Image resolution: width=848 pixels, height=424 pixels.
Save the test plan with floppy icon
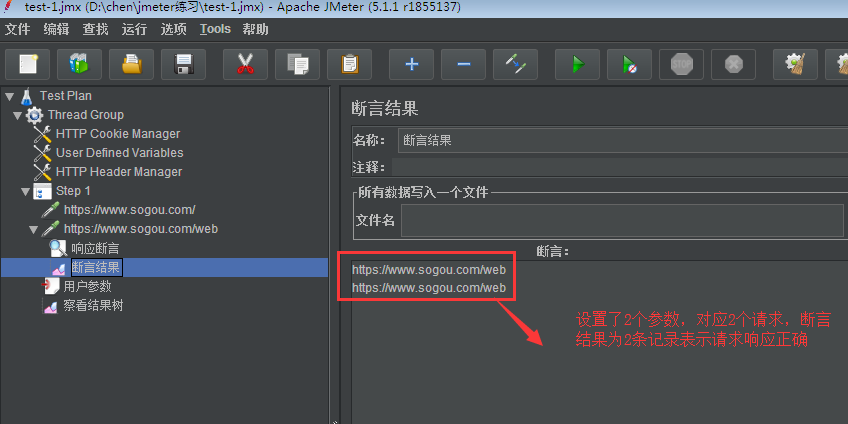pyautogui.click(x=183, y=65)
